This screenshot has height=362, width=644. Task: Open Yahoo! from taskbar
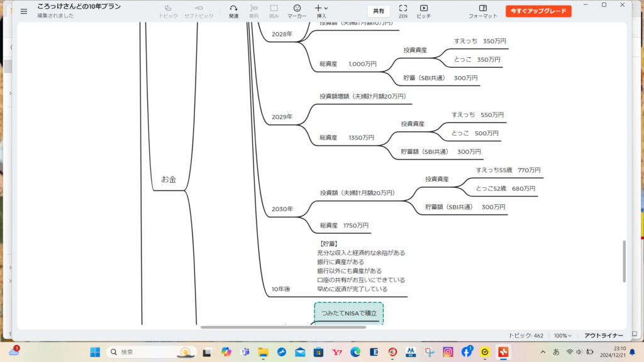click(337, 352)
